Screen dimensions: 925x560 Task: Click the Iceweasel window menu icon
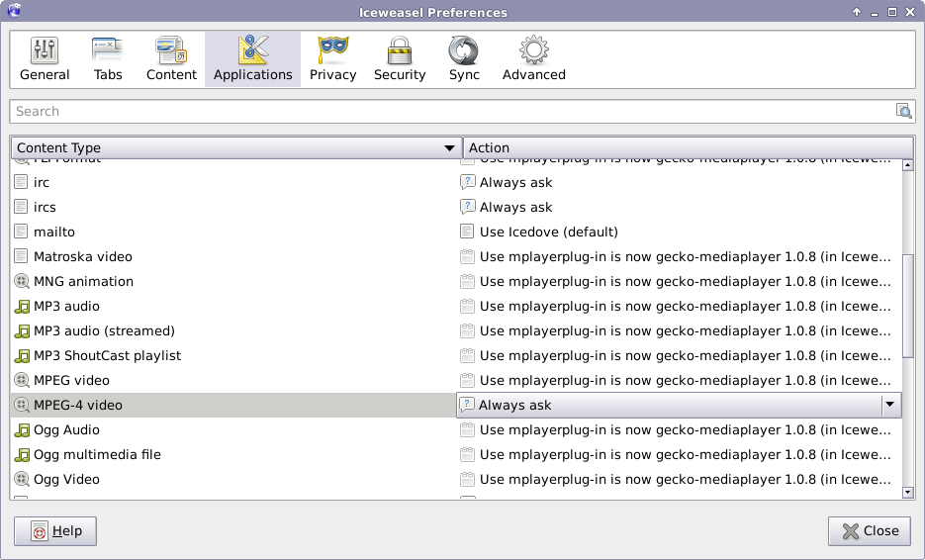pyautogui.click(x=14, y=11)
